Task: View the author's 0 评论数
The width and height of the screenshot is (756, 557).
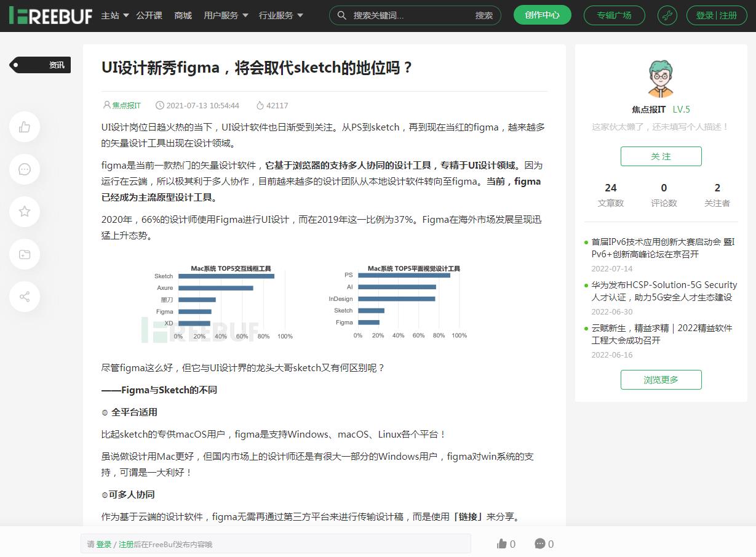Action: [x=664, y=194]
